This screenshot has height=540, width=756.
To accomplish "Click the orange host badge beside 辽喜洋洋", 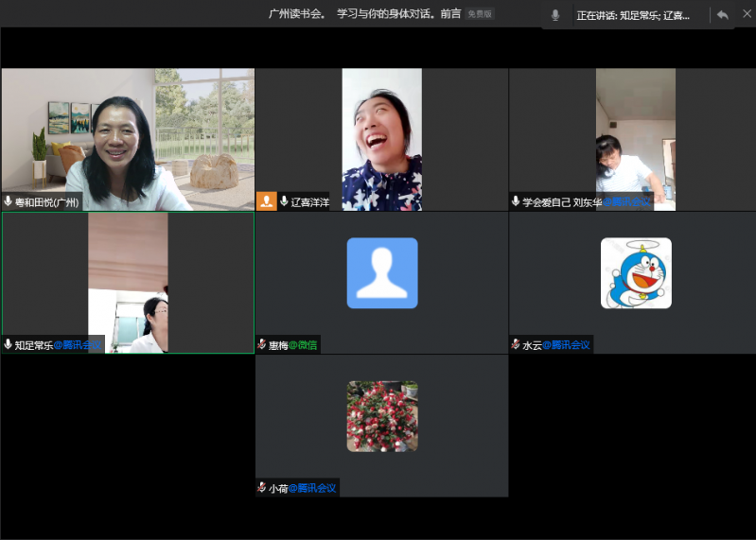I will 266,201.
